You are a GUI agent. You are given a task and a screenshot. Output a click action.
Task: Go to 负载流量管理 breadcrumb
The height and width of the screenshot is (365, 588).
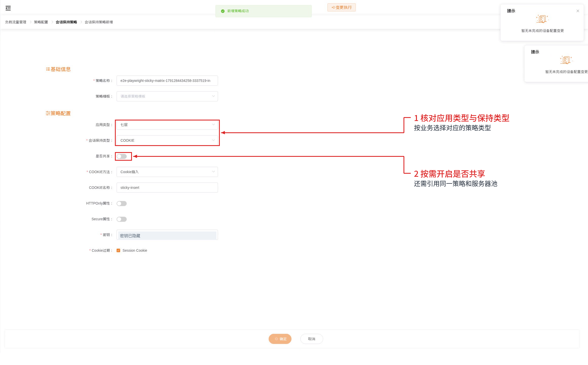click(x=16, y=22)
